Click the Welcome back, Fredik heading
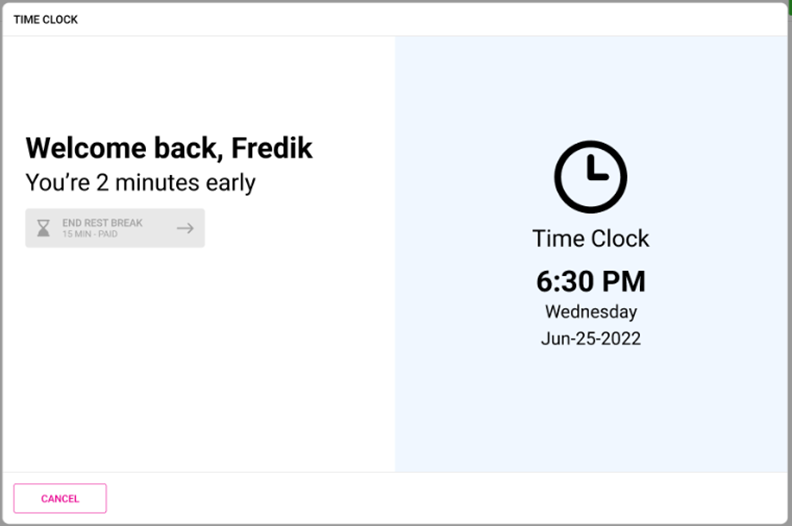 pyautogui.click(x=169, y=148)
